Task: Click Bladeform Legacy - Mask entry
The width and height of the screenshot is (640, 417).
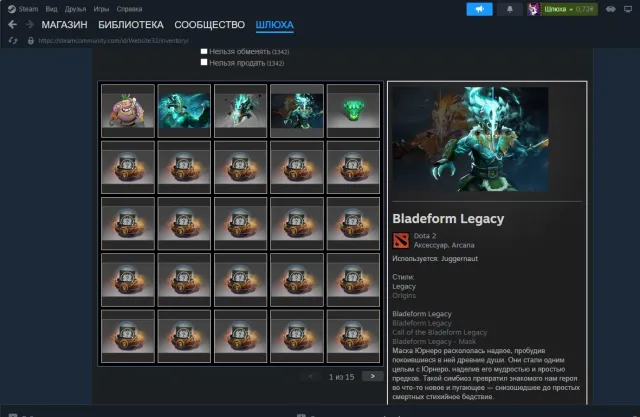Action: pos(434,342)
